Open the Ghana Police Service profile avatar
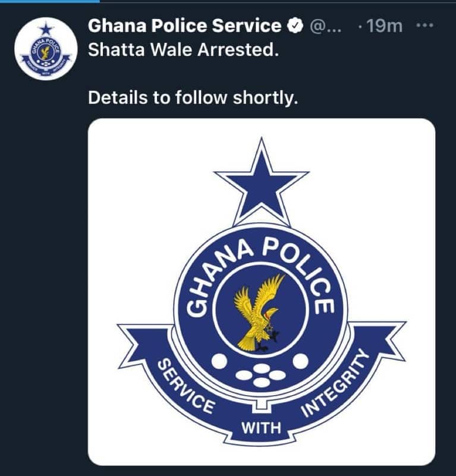Screen dimensions: 456x476 coord(46,49)
